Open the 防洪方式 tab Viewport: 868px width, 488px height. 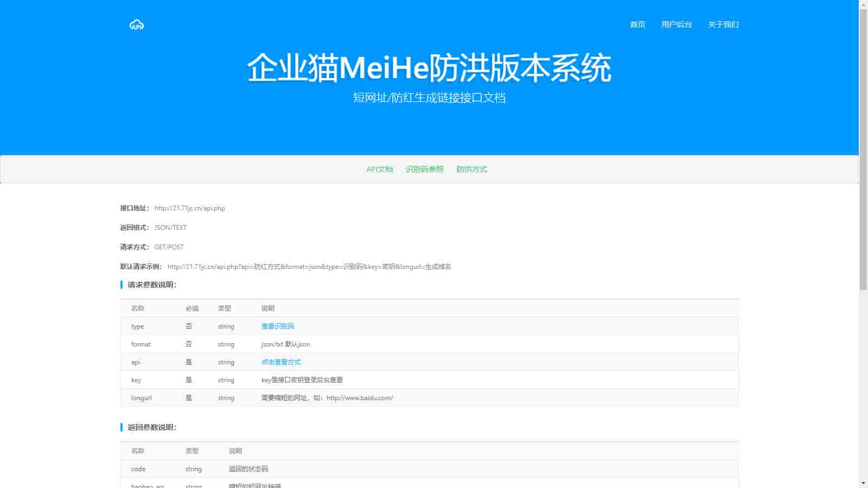click(471, 169)
